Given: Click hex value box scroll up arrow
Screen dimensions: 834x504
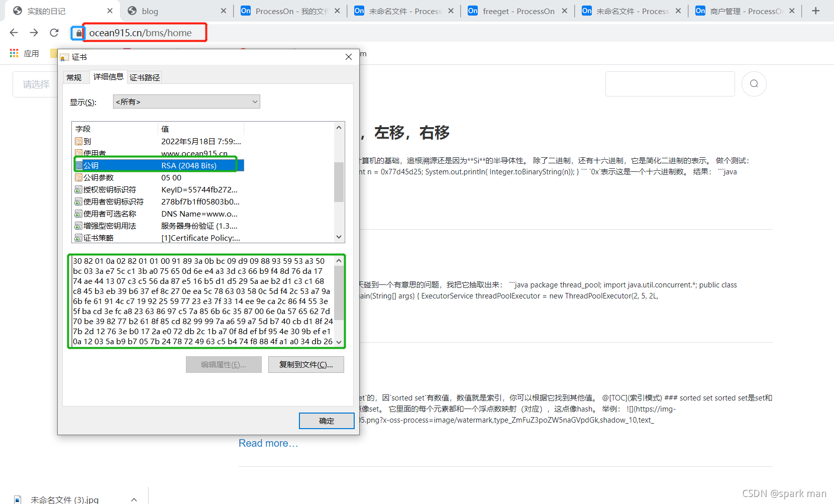Looking at the screenshot, I should (x=339, y=261).
